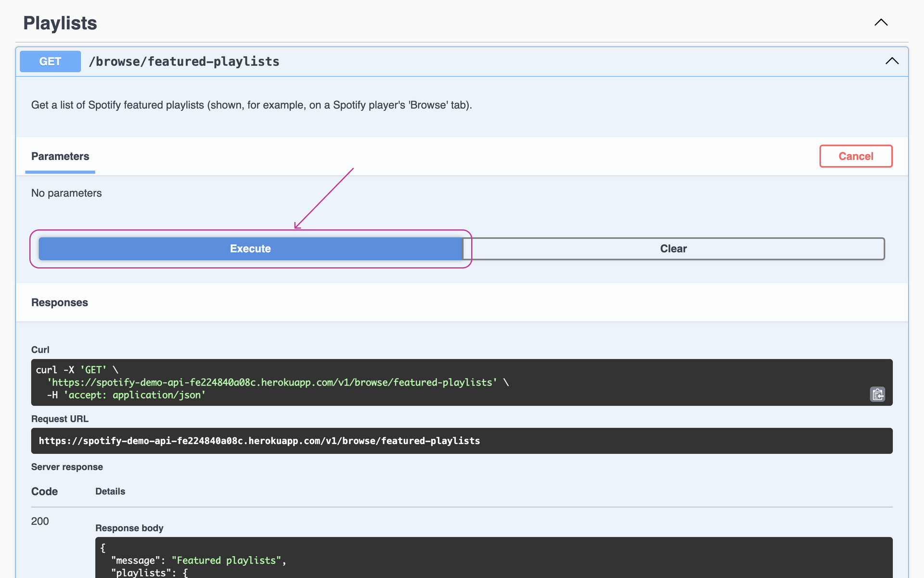Click the Server response label
The height and width of the screenshot is (578, 924).
tap(67, 466)
